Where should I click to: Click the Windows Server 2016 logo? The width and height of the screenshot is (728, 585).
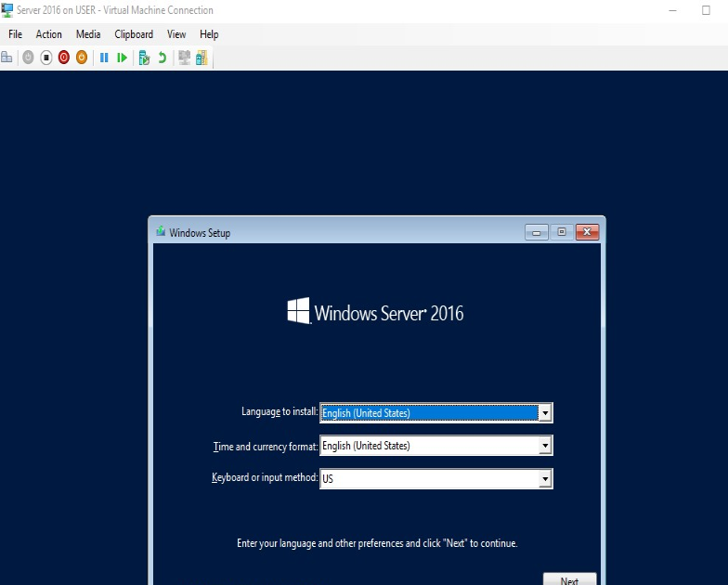coord(375,312)
